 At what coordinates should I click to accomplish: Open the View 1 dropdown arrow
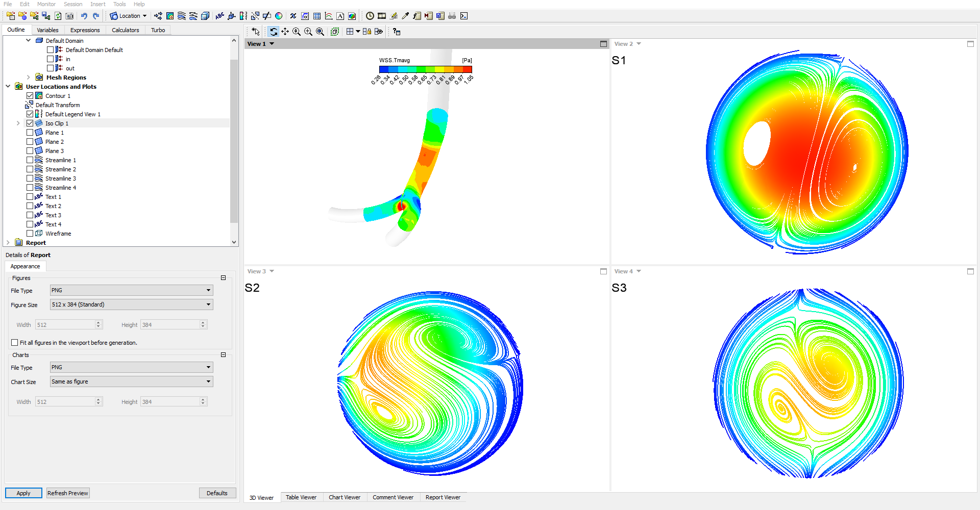pos(272,44)
